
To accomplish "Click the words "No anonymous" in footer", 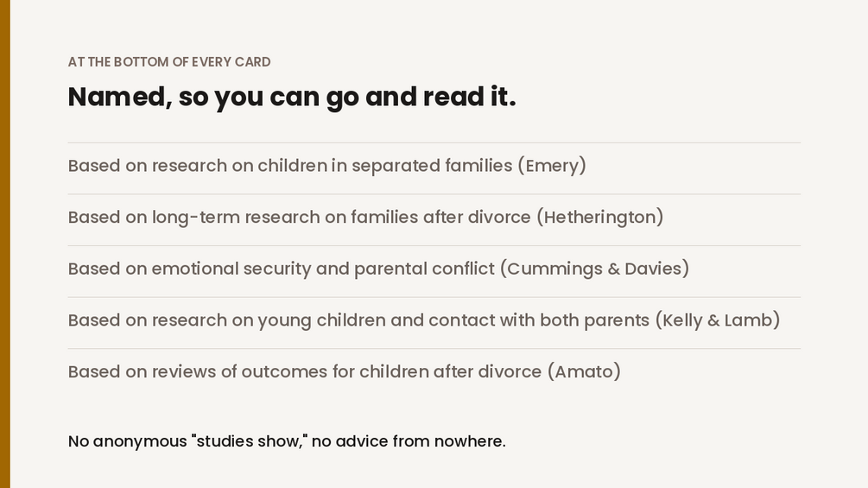I will tap(127, 441).
